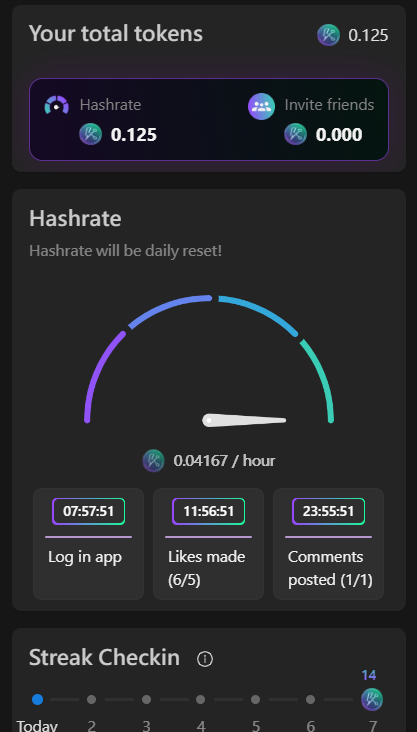Click the Hashrate gauge icon in purple card

click(x=57, y=105)
